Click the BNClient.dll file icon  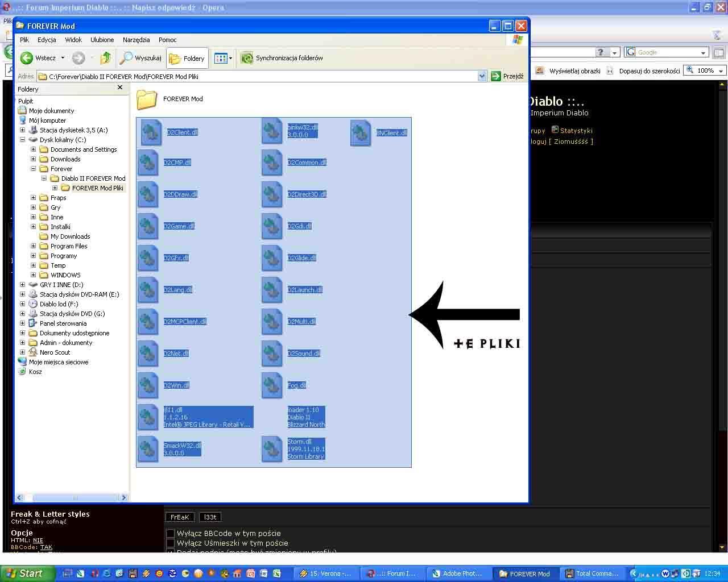tap(361, 132)
